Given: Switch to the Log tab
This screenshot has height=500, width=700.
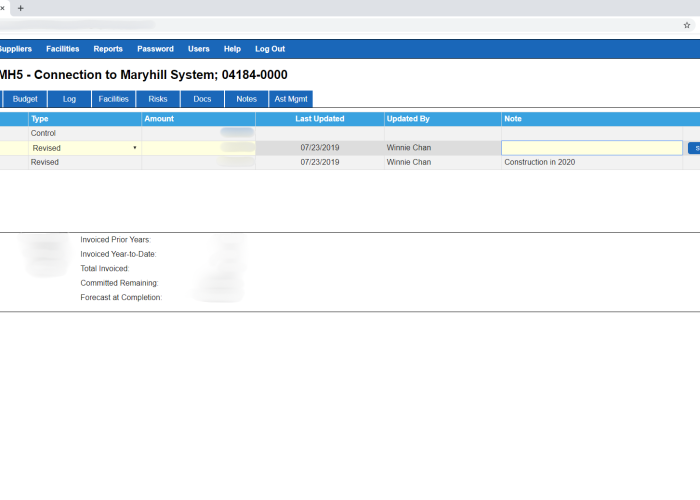Looking at the screenshot, I should tap(69, 99).
